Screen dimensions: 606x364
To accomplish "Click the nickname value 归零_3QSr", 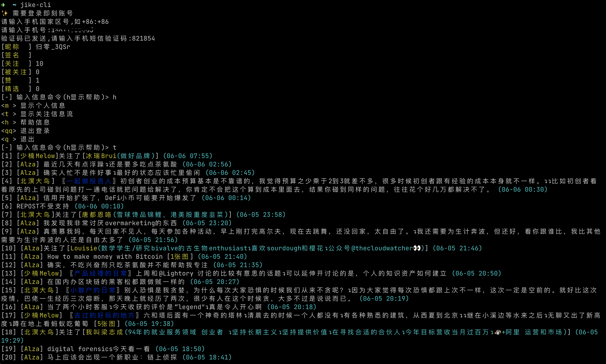I will tap(53, 47).
